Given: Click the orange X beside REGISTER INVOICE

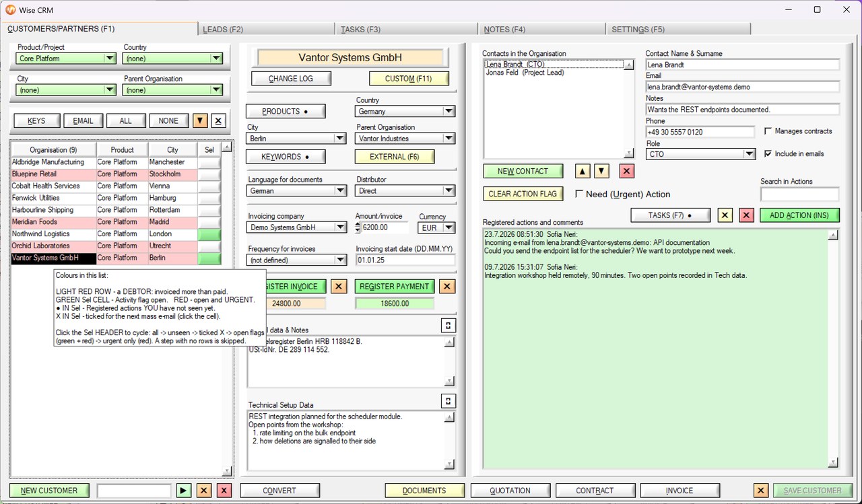Looking at the screenshot, I should pos(339,286).
